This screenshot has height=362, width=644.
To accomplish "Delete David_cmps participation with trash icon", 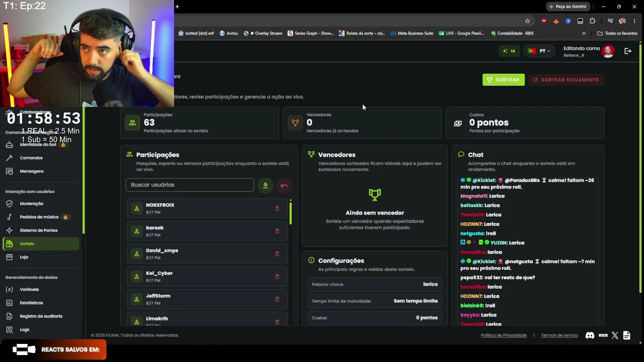I will tap(277, 254).
